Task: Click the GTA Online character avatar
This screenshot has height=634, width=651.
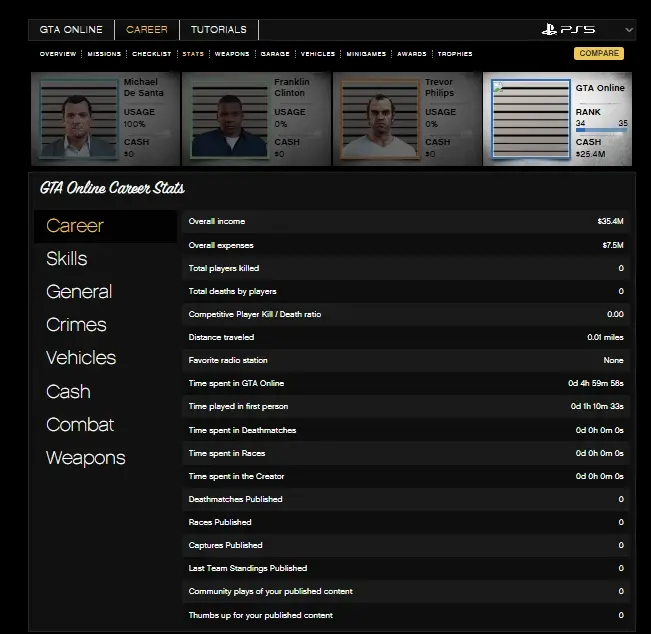Action: [x=529, y=119]
